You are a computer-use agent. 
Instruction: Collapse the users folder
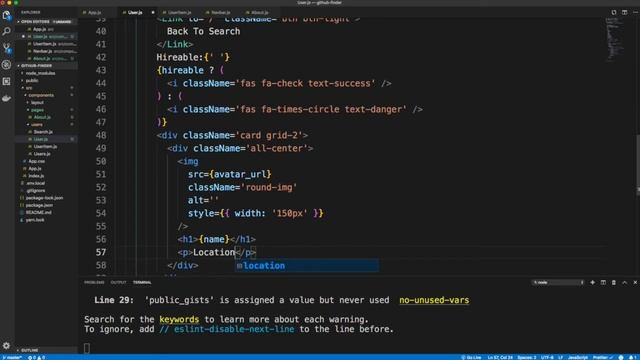(37, 124)
